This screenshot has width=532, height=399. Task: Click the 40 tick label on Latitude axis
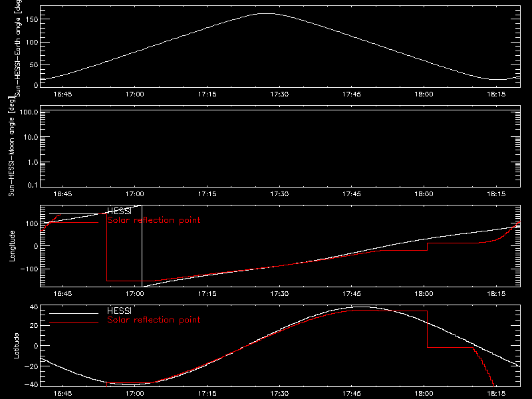(x=34, y=307)
